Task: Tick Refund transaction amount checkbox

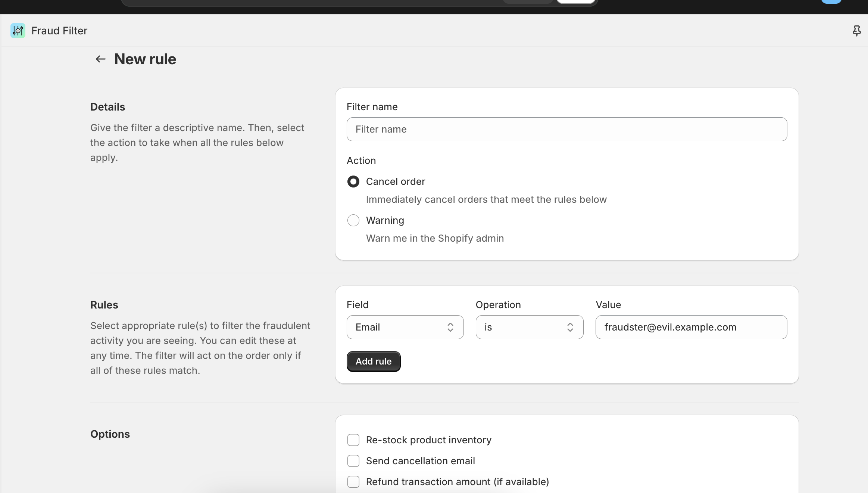Action: (353, 482)
